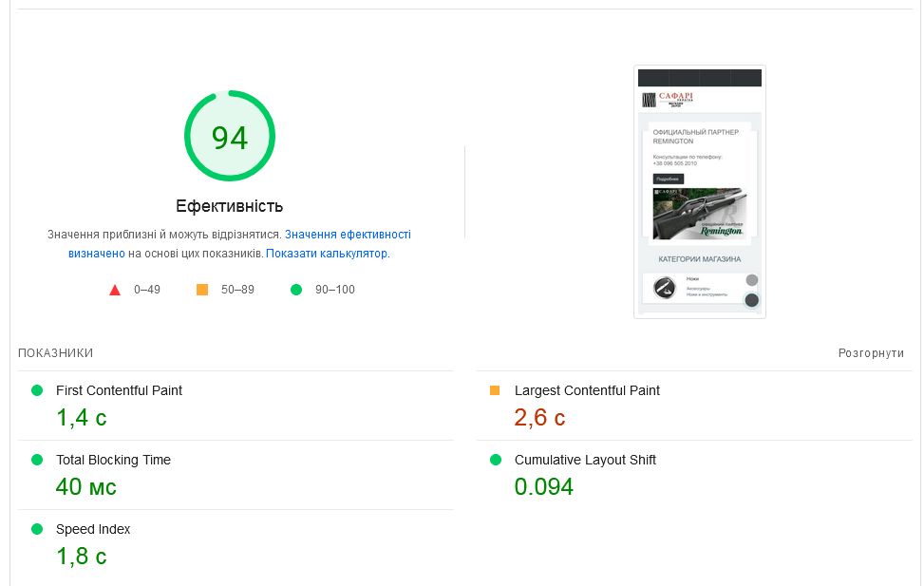Open the Показати калькулятор link

[x=327, y=254]
